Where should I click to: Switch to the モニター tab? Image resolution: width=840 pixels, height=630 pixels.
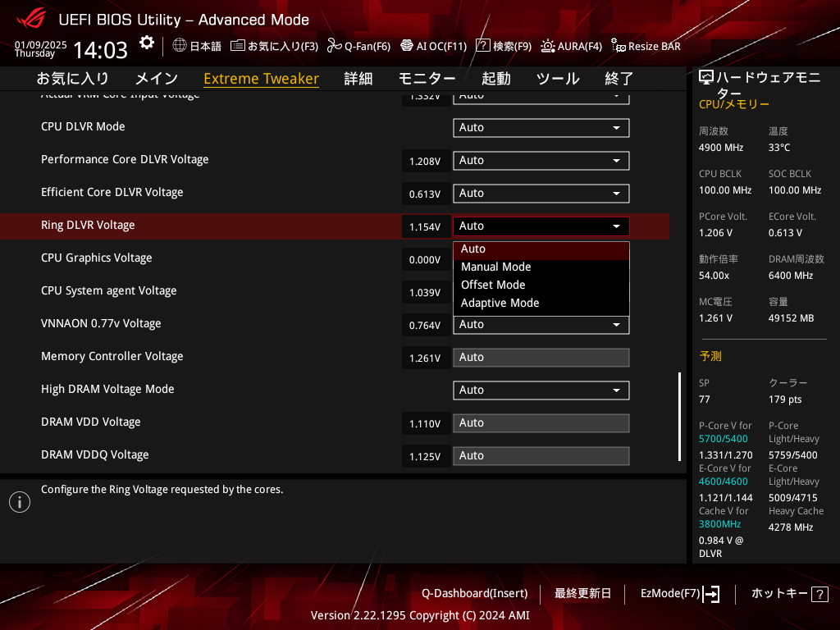(x=427, y=79)
